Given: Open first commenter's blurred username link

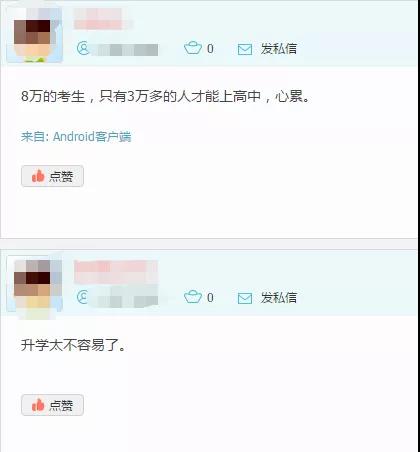Looking at the screenshot, I should click(103, 18).
